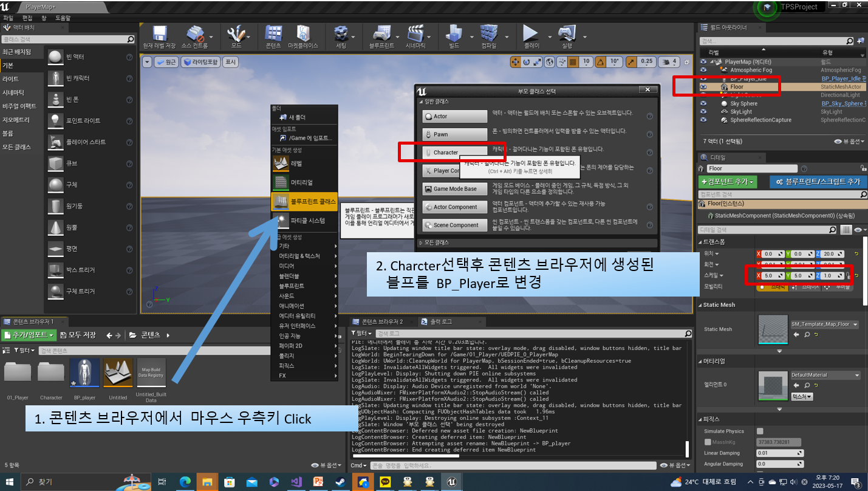The image size is (868, 491).
Task: Toggle visibility of SkyLight actor
Action: tap(703, 112)
